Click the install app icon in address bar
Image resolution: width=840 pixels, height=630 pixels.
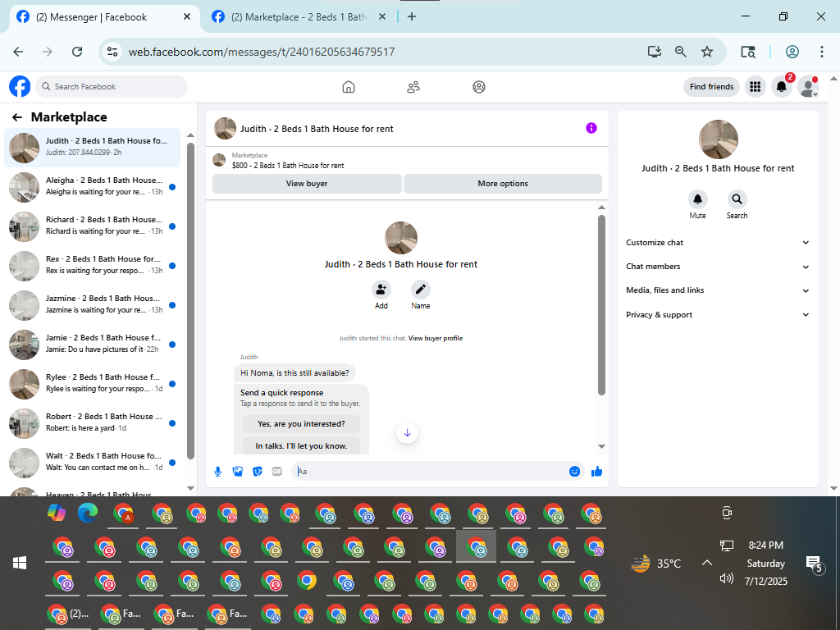coord(654,52)
